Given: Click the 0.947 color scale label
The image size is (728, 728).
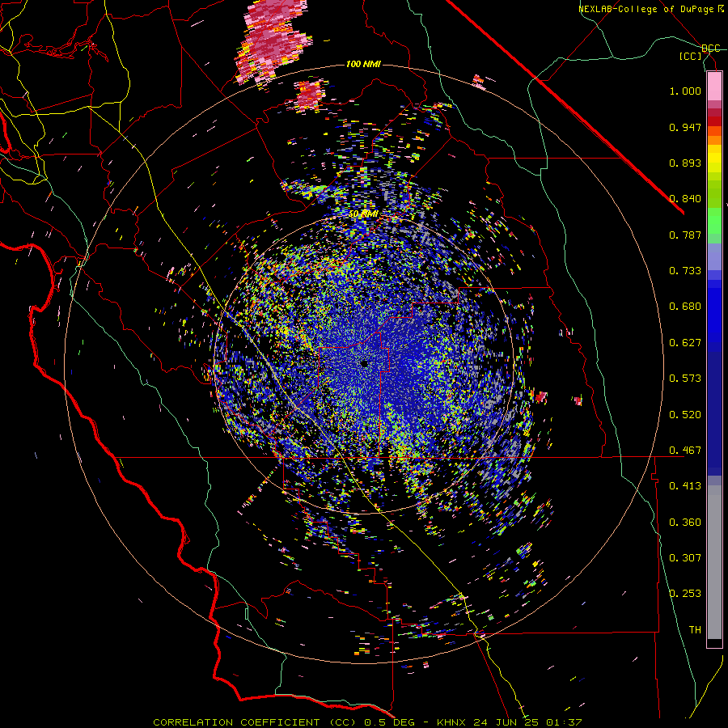Looking at the screenshot, I should [685, 127].
